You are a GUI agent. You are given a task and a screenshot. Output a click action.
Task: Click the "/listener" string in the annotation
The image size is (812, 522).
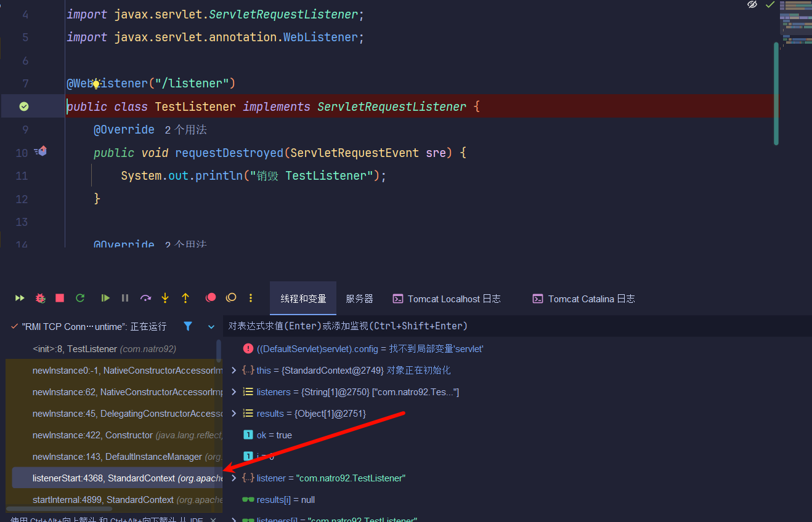pyautogui.click(x=192, y=83)
